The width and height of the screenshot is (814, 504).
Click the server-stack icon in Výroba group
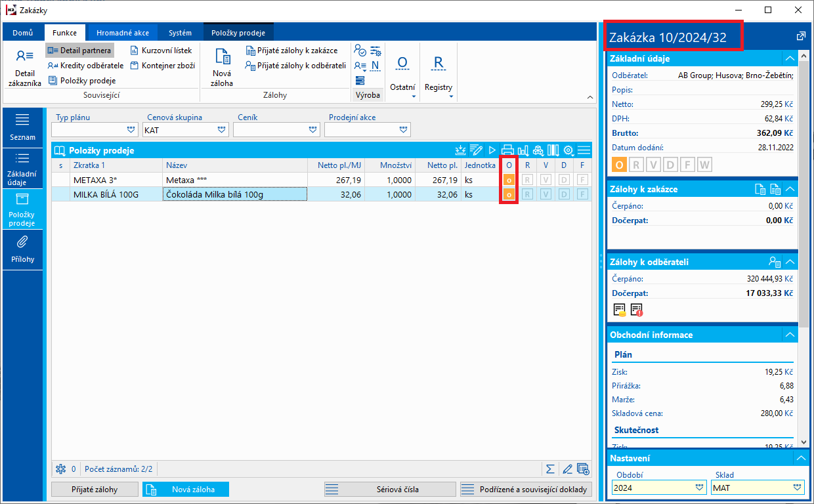pyautogui.click(x=360, y=80)
